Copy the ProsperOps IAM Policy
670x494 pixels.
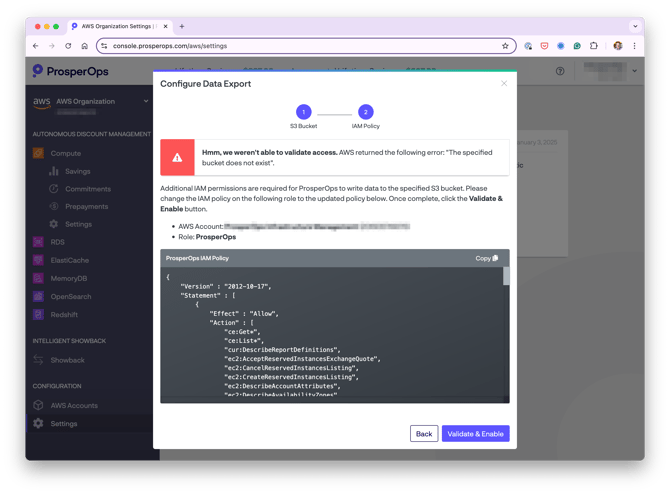[x=487, y=258]
